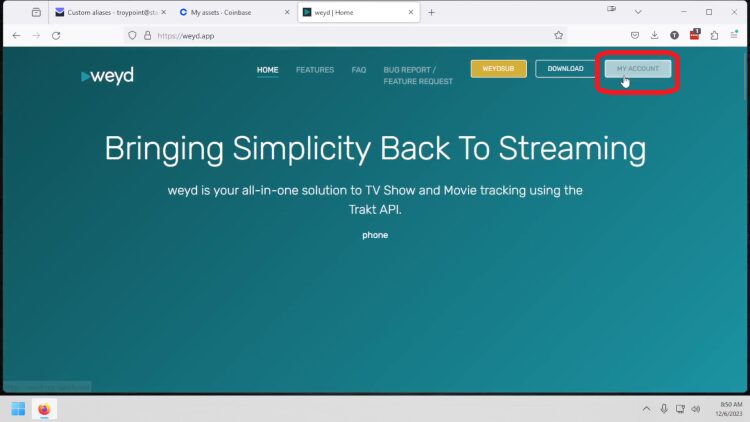
Task: Switch to the Custom aliases tab
Action: click(110, 12)
